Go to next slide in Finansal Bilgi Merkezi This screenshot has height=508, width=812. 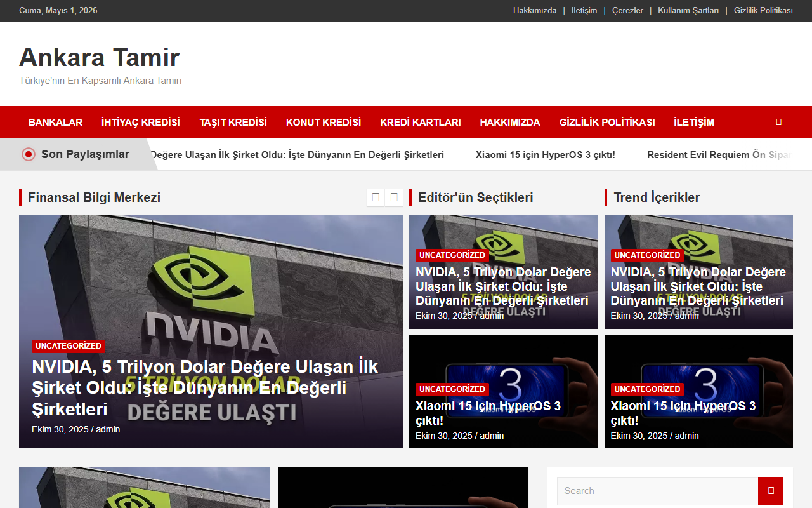point(394,197)
